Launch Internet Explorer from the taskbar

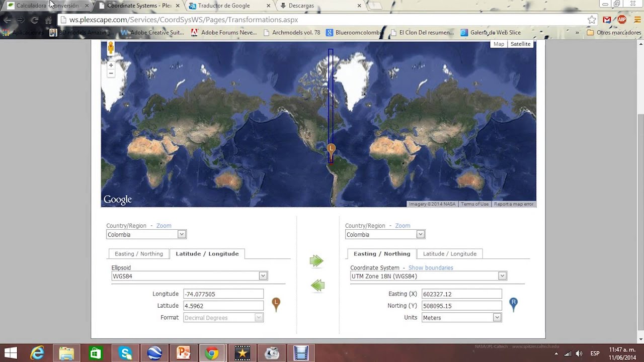[x=37, y=353]
